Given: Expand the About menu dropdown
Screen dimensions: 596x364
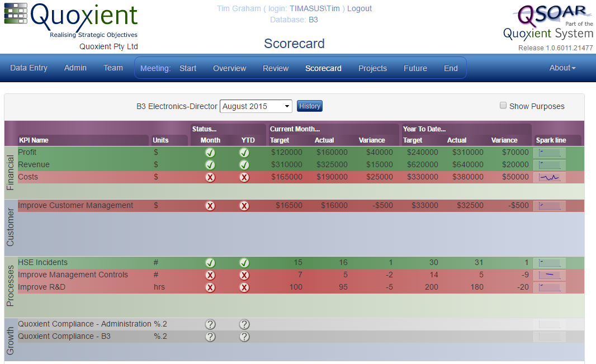Looking at the screenshot, I should coord(562,68).
